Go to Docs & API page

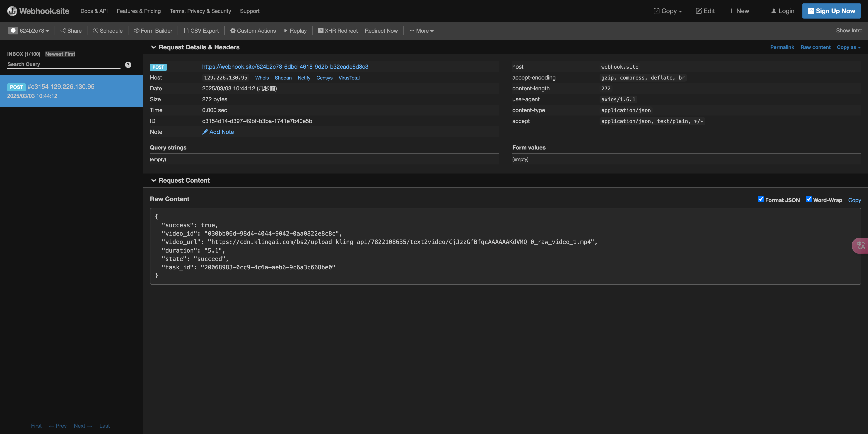[x=94, y=11]
